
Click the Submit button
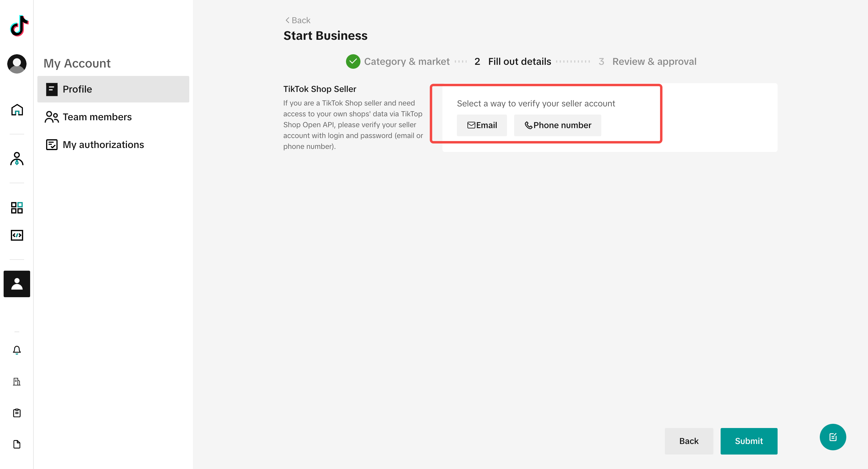[x=749, y=441]
